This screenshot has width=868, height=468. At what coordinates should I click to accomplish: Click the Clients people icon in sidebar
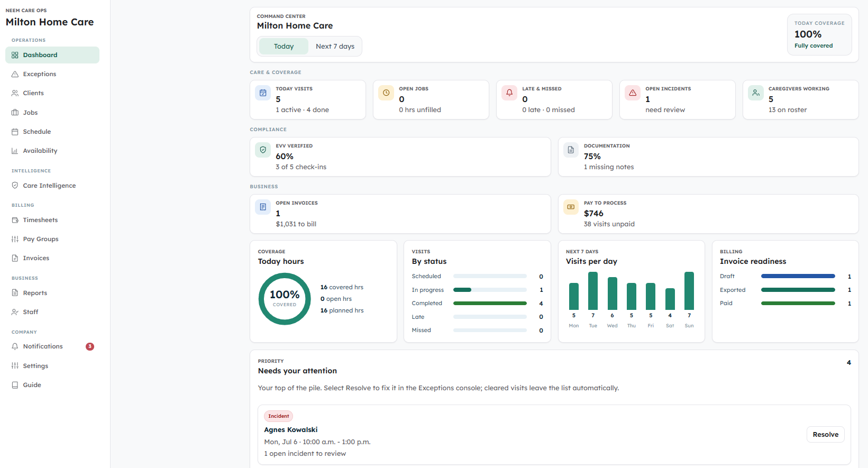(x=15, y=93)
